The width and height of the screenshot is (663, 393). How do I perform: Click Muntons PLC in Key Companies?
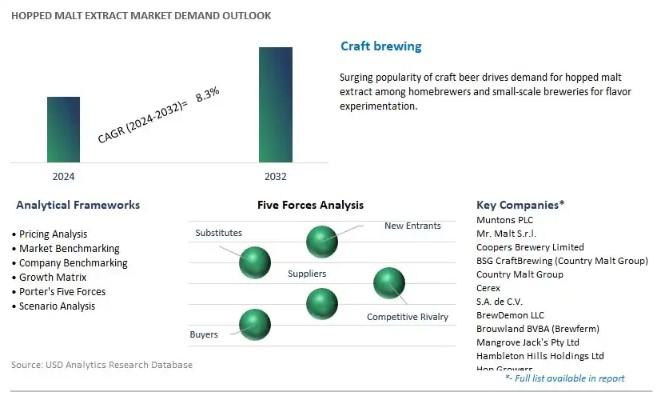(504, 220)
